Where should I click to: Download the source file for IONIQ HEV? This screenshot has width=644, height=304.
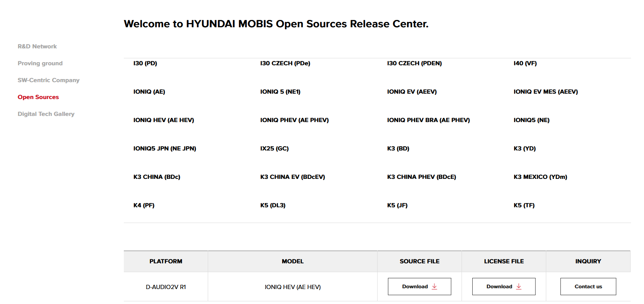(x=419, y=286)
